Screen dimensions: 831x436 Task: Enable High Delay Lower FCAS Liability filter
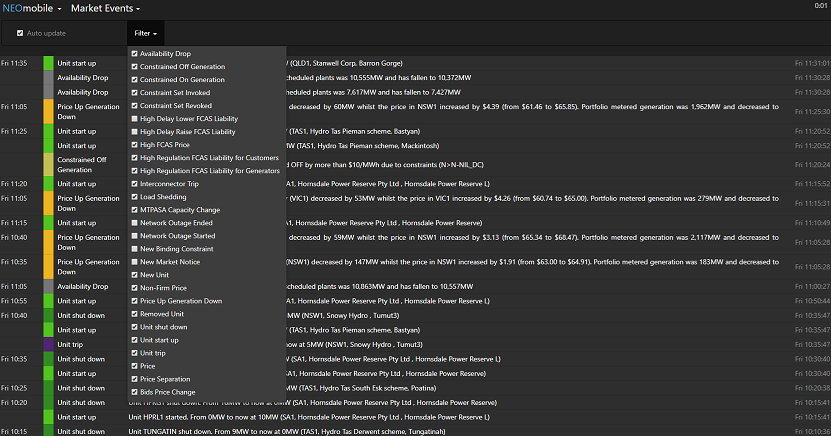click(x=135, y=118)
